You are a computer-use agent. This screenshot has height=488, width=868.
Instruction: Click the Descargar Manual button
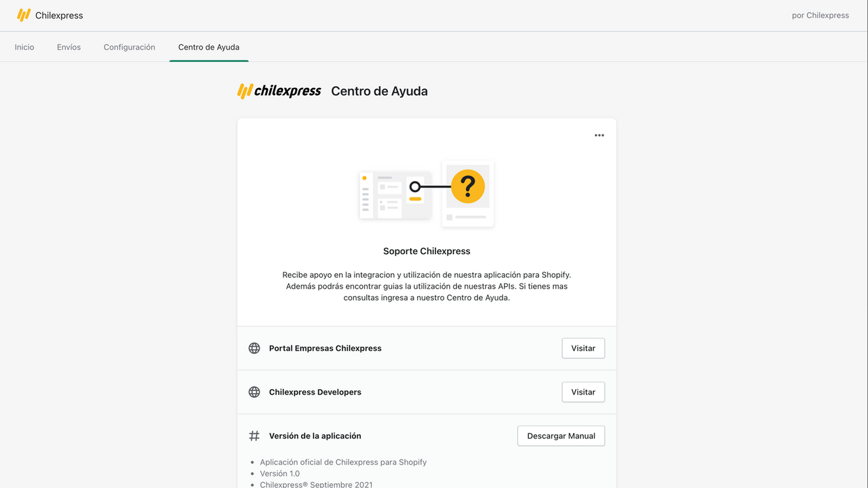click(x=561, y=436)
